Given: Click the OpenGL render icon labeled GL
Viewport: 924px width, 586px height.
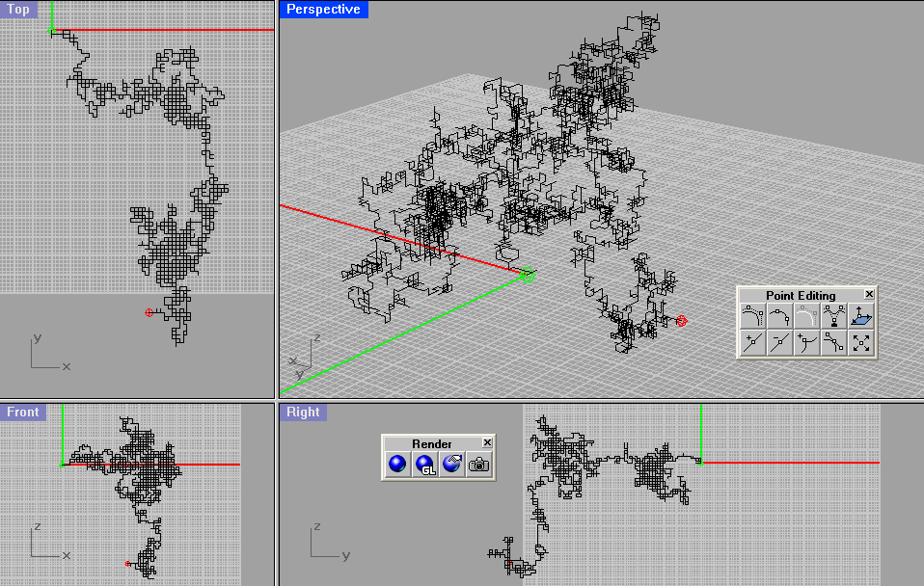Looking at the screenshot, I should click(424, 465).
